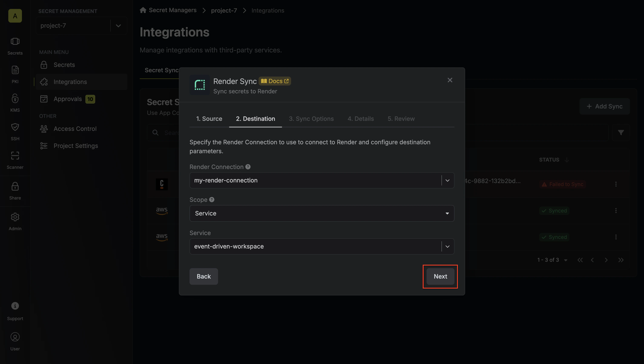Open the Docs link
The width and height of the screenshot is (644, 364).
275,81
